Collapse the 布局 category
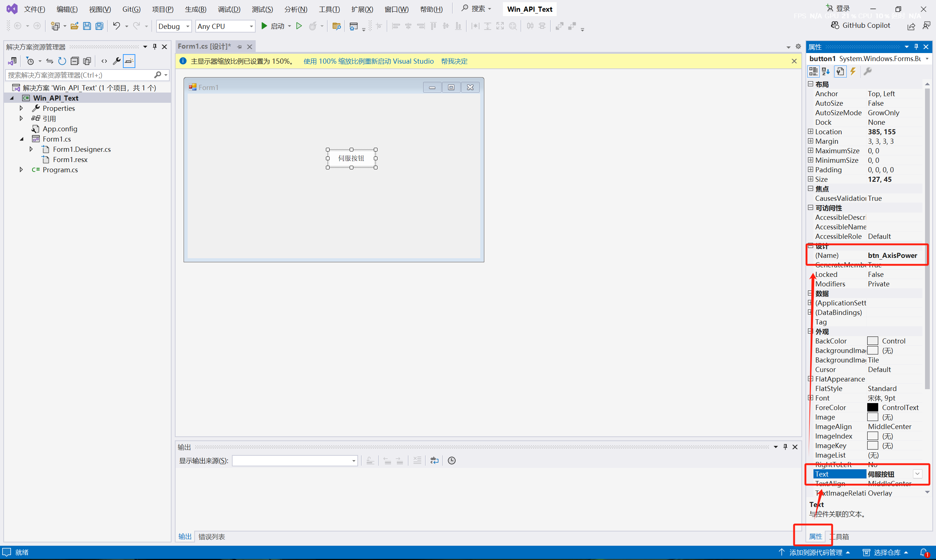The width and height of the screenshot is (936, 560). pos(811,84)
